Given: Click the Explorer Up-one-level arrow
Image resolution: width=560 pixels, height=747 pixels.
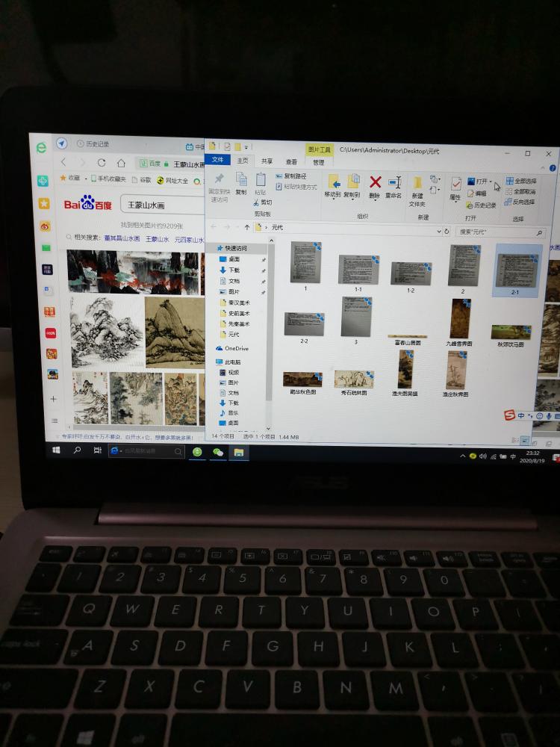Looking at the screenshot, I should click(246, 227).
